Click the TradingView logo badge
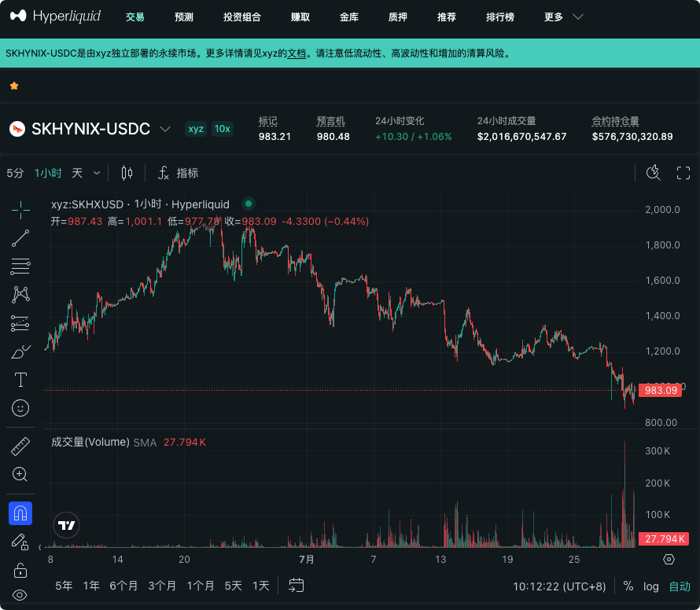Image resolution: width=700 pixels, height=610 pixels. tap(67, 525)
